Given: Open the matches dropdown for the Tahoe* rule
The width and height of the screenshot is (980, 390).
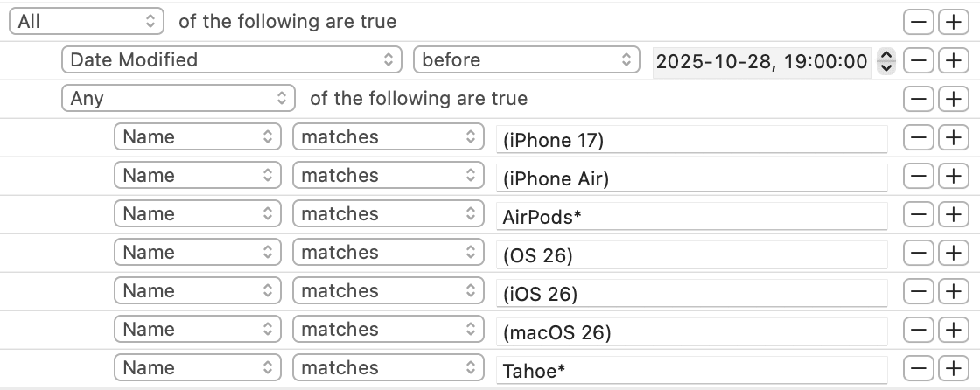Looking at the screenshot, I should click(388, 368).
